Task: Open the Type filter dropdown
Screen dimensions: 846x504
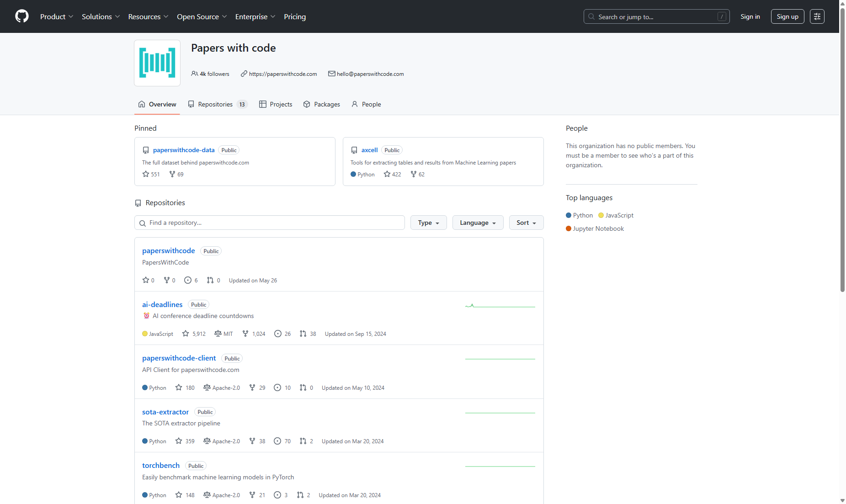Action: point(428,223)
